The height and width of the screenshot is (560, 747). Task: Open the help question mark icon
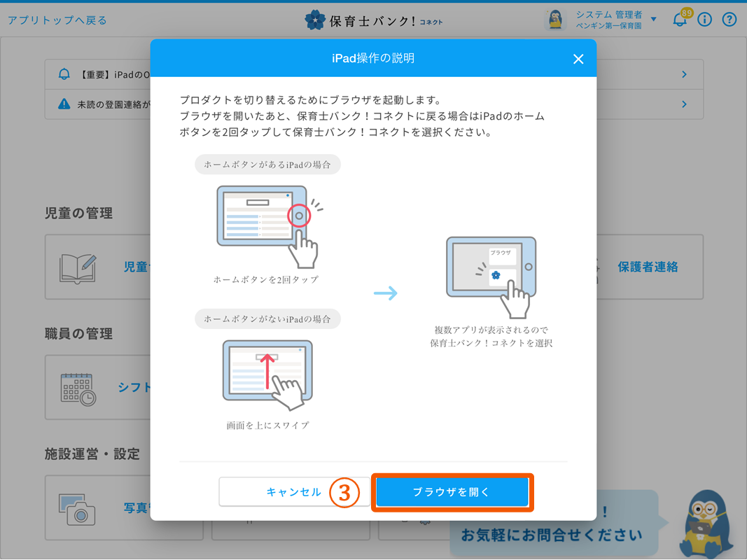click(x=729, y=20)
